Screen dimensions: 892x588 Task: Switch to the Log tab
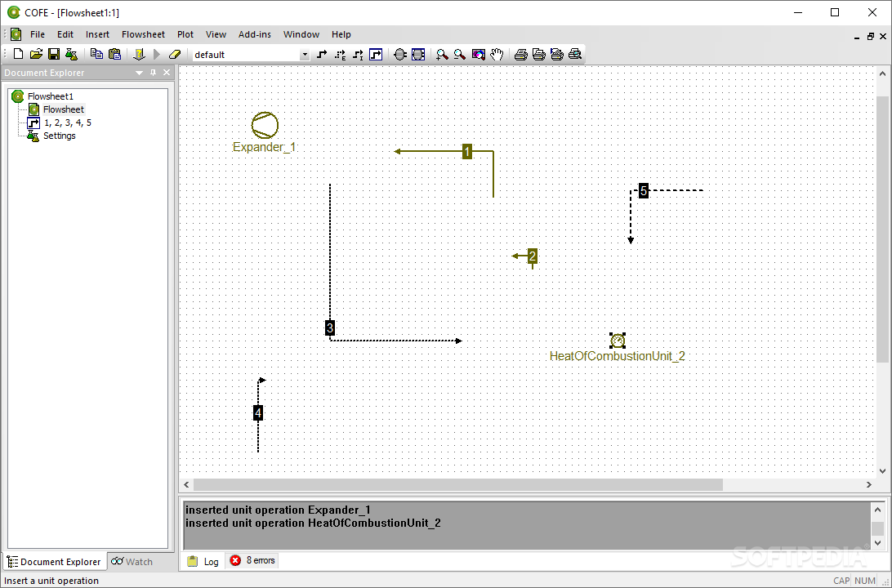coord(203,561)
